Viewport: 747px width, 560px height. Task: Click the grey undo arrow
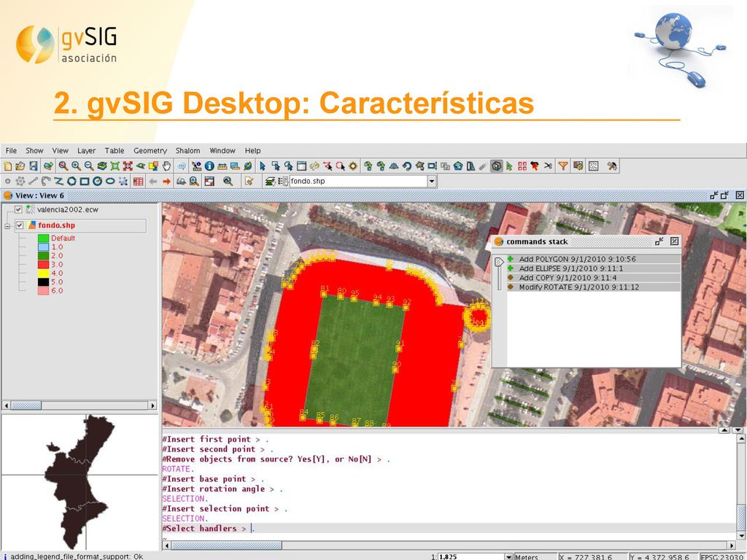coord(153,181)
